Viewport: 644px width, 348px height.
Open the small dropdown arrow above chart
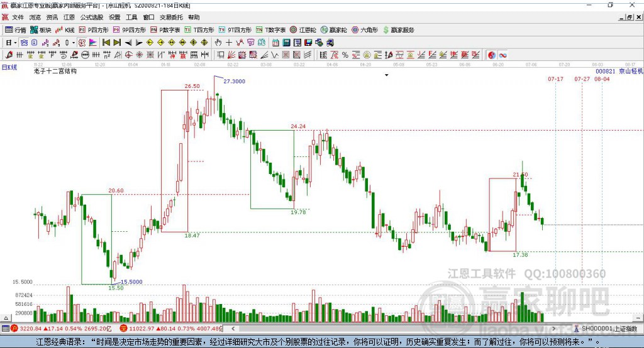click(387, 75)
